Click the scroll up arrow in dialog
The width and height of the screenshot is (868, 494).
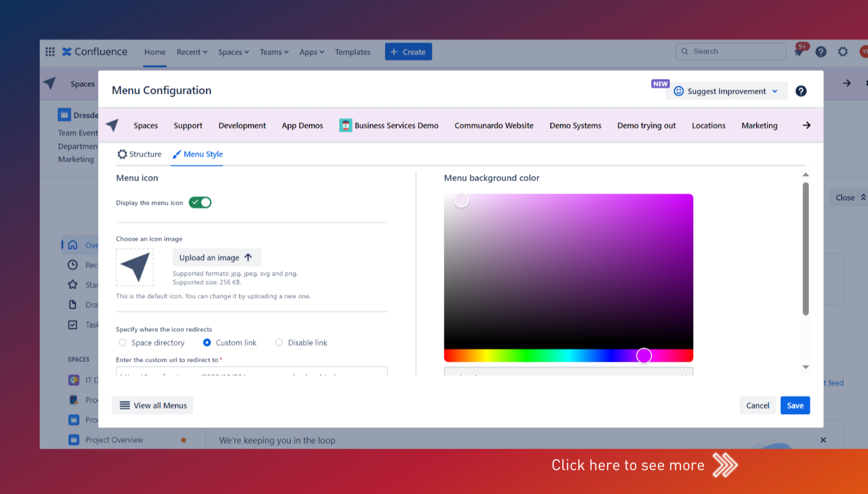[x=805, y=174]
